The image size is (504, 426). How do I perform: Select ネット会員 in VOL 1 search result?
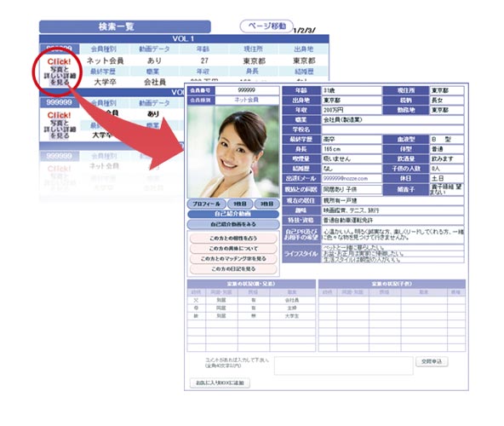point(105,60)
